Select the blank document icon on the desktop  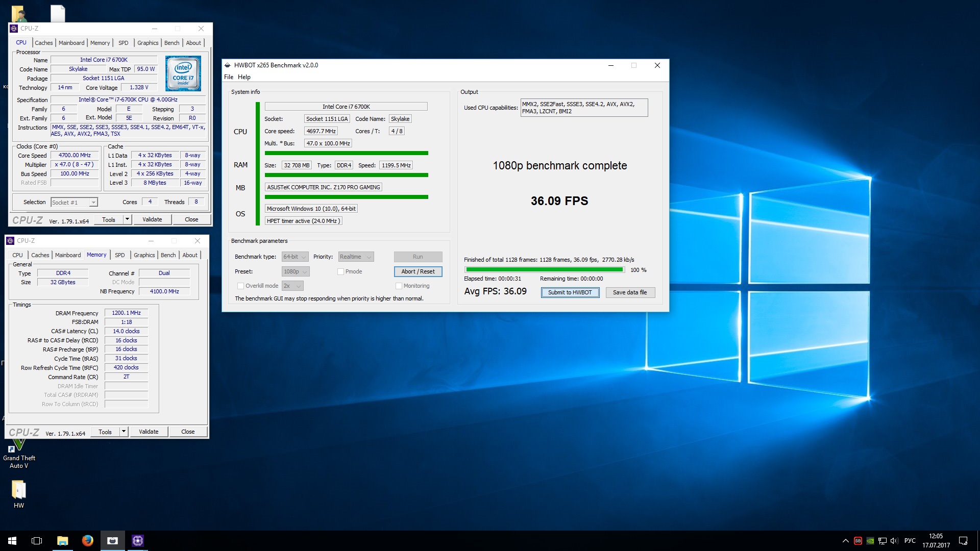point(58,13)
